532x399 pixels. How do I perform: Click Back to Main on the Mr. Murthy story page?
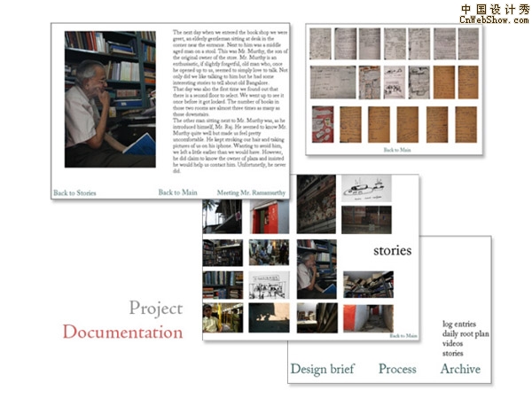[178, 192]
